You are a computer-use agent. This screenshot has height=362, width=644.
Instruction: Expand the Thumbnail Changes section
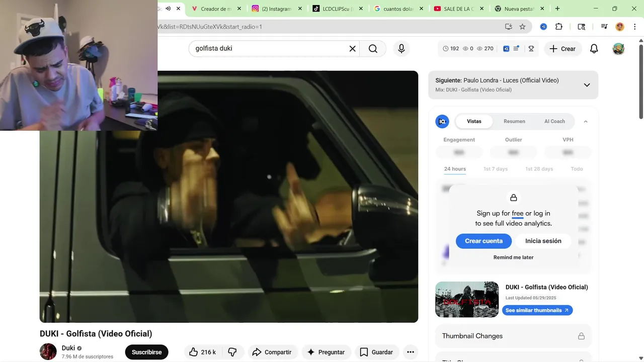point(513,336)
